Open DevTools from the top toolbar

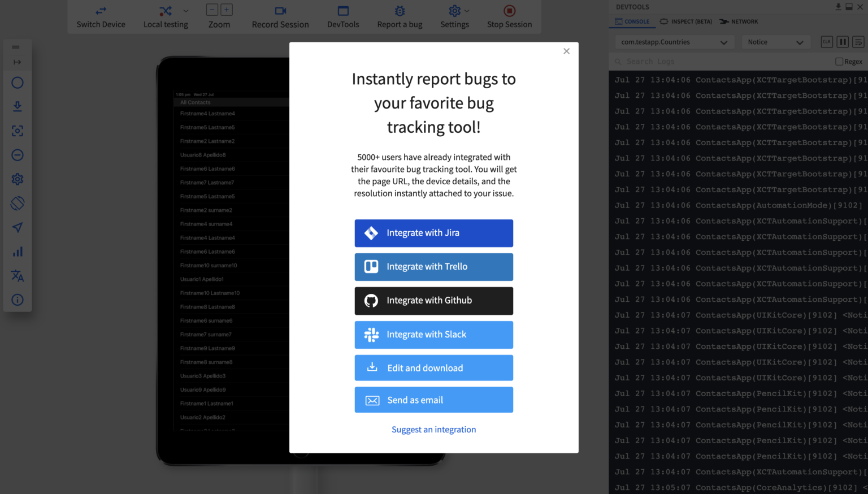(x=343, y=17)
